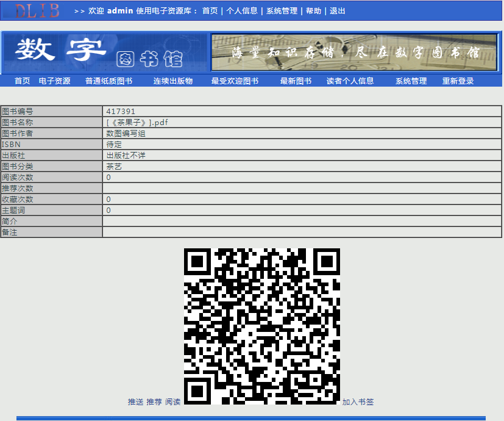Click 阅读 to read the book

(173, 402)
